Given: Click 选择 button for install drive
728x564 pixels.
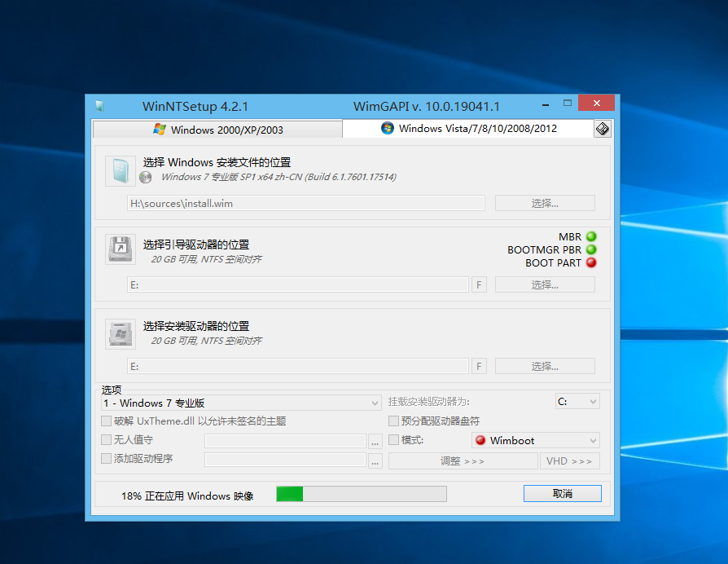Looking at the screenshot, I should tap(545, 366).
